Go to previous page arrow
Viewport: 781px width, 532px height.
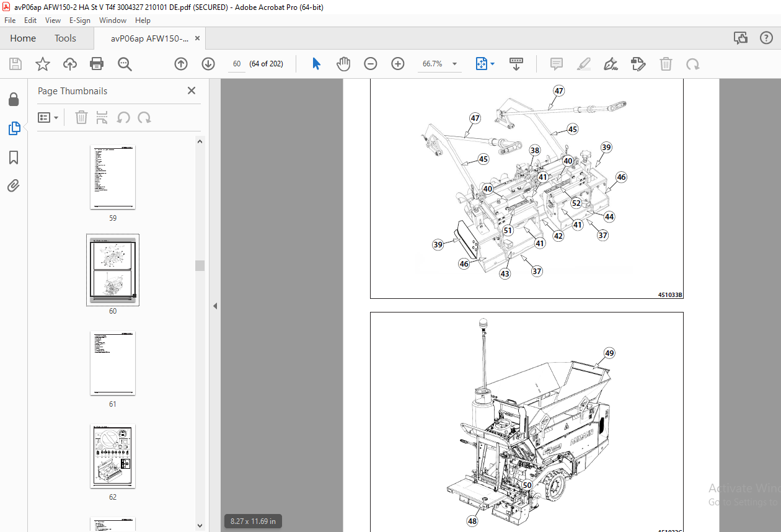(x=180, y=64)
